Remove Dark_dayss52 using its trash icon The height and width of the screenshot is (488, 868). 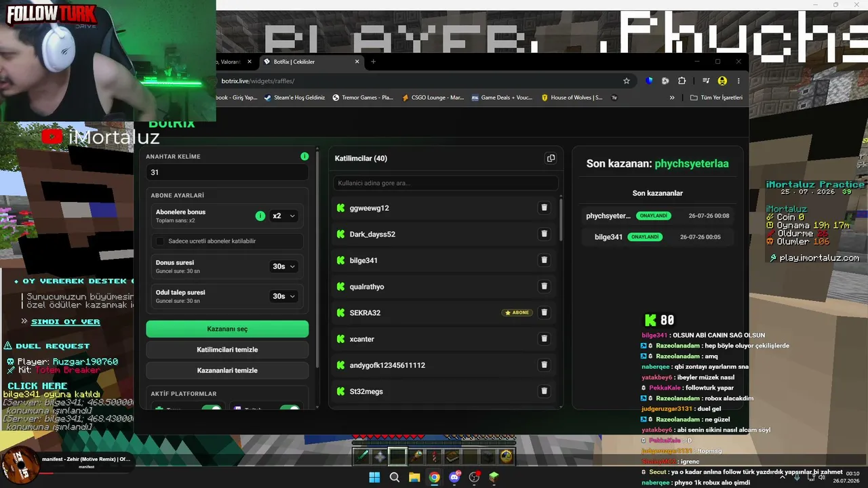[x=544, y=234]
